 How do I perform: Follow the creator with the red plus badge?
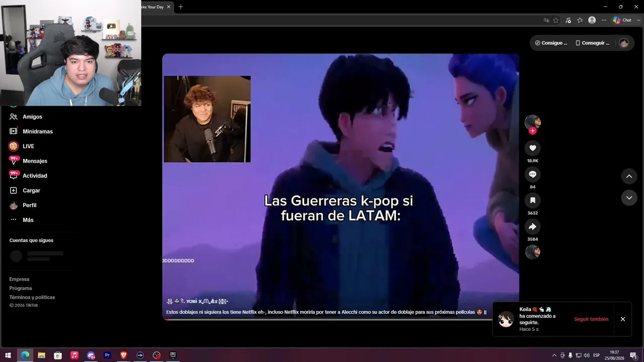point(532,131)
